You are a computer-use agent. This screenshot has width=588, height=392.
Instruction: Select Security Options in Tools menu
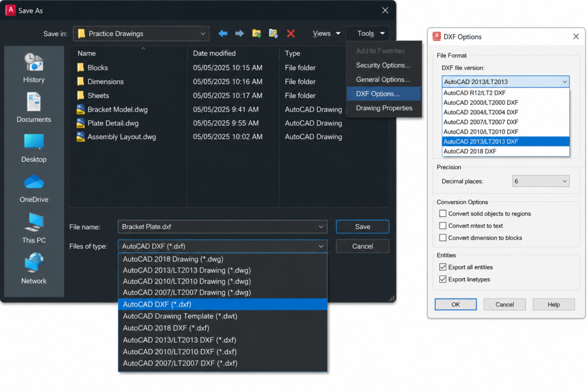click(383, 65)
